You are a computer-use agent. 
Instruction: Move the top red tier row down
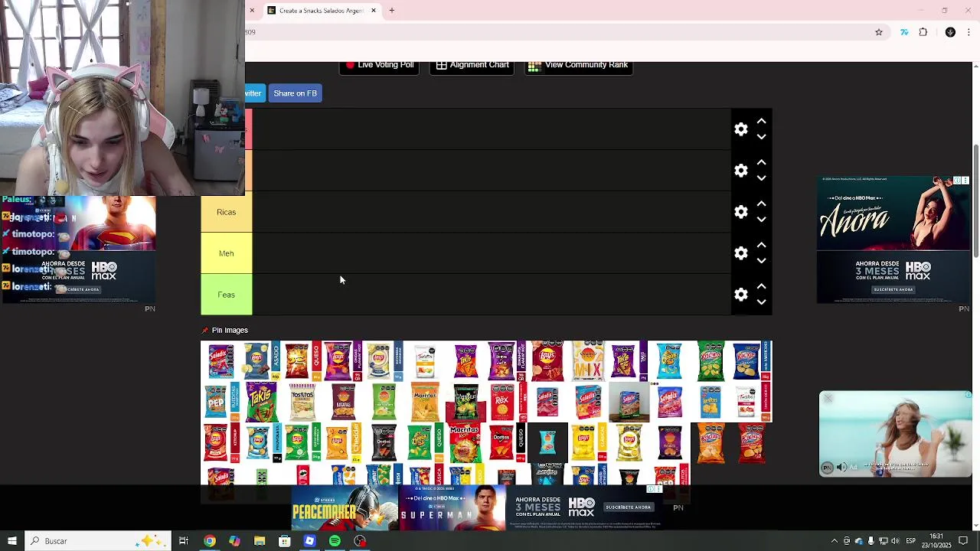[x=761, y=137]
